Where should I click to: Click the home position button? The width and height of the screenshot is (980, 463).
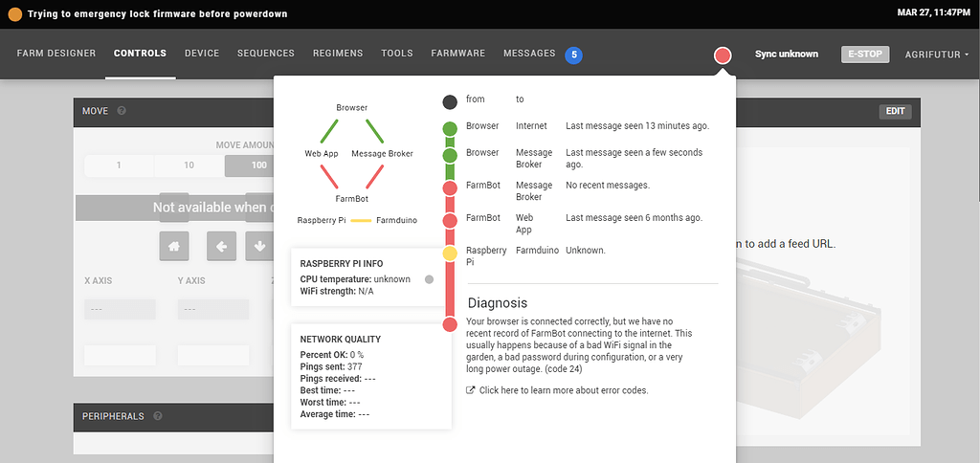pos(174,246)
